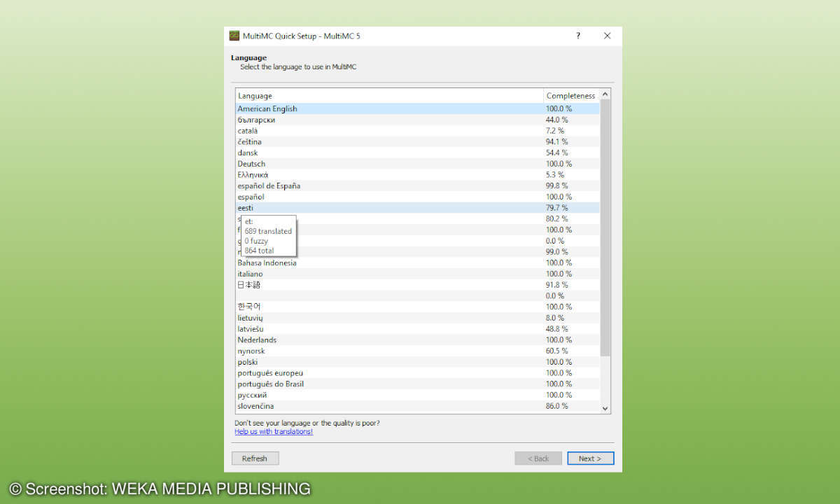Choose latviešu in the language list
Viewport: 840px width, 504px height.
coord(418,329)
